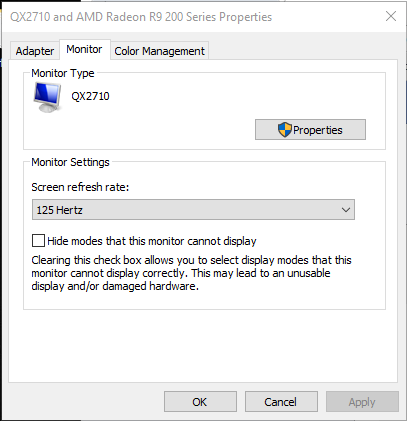407x421 pixels.
Task: Expand the refresh rate chevron arrow
Action: [346, 210]
